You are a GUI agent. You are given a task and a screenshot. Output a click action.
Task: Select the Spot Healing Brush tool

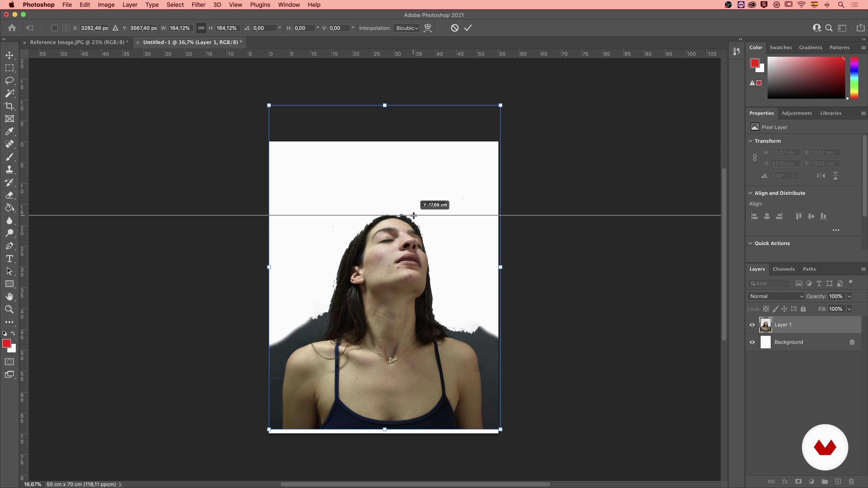pos(9,144)
